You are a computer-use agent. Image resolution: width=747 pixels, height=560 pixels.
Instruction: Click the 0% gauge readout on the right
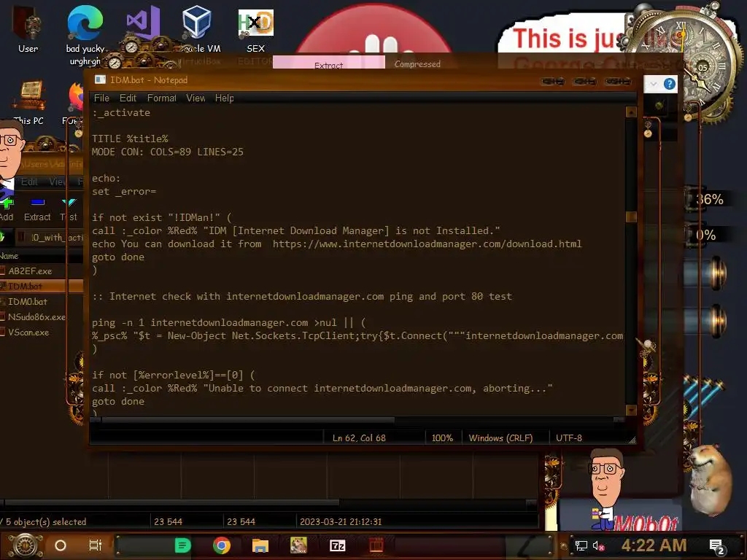coord(705,236)
